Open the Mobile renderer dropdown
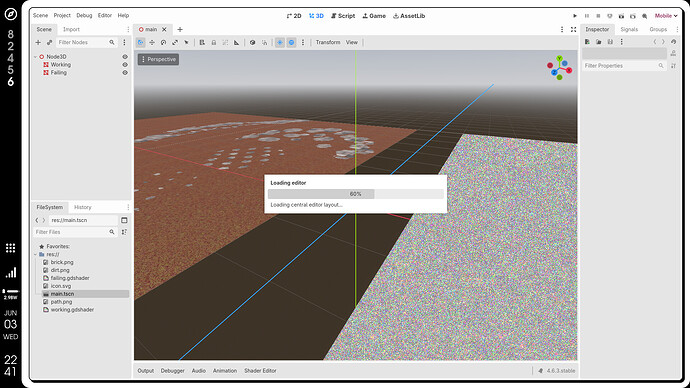The image size is (690, 388). 666,16
